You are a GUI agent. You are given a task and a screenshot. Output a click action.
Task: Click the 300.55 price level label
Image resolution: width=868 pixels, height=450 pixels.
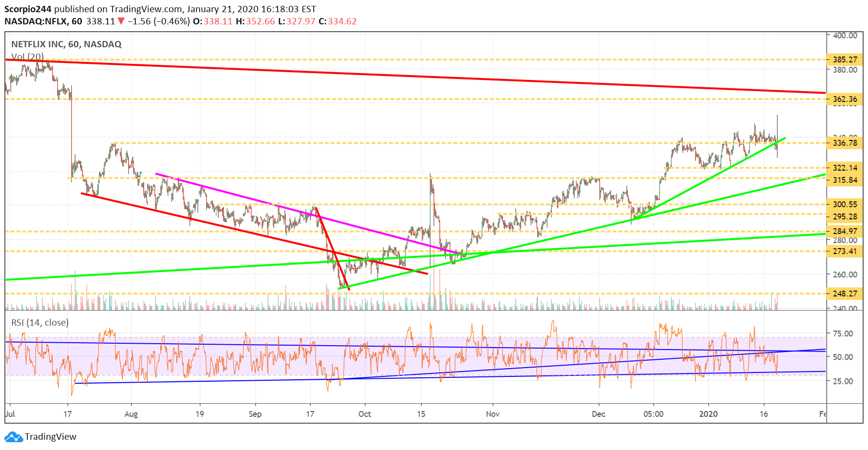(845, 204)
